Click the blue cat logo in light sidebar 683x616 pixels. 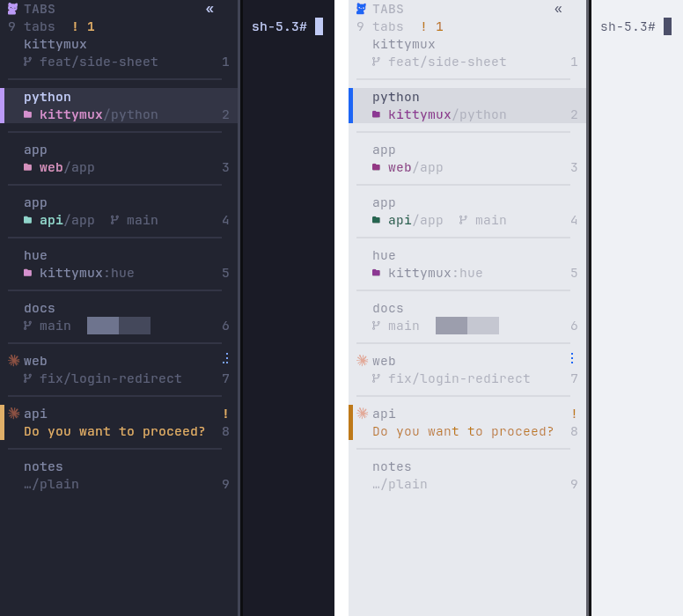click(361, 9)
